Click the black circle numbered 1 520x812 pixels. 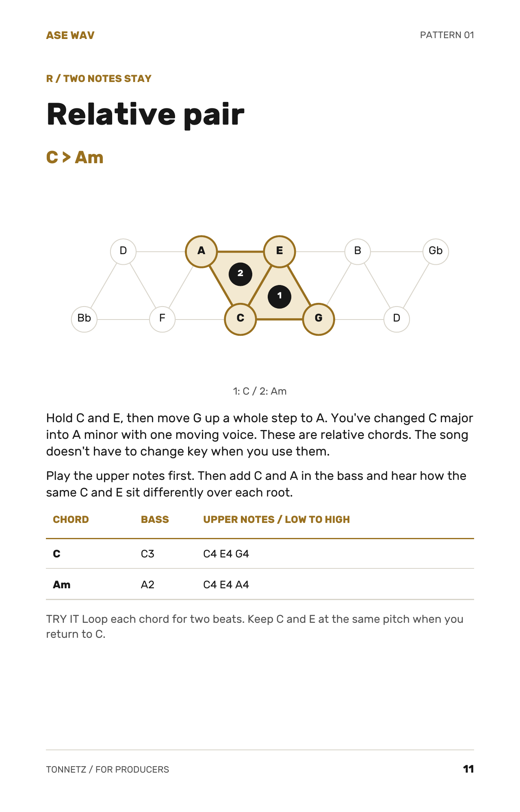point(279,296)
